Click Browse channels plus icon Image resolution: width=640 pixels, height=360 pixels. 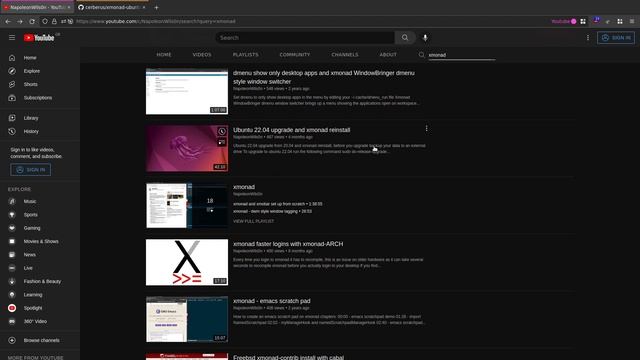pyautogui.click(x=12, y=340)
